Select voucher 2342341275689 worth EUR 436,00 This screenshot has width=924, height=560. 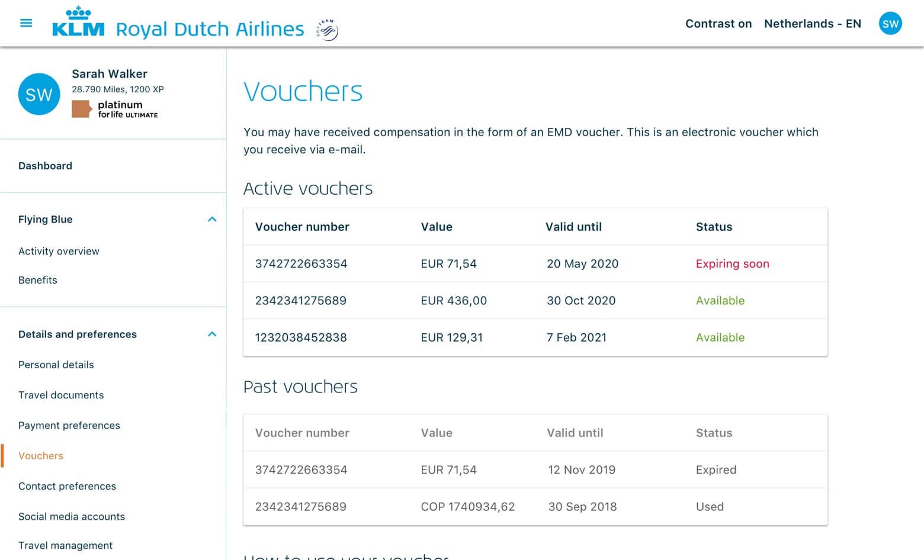click(x=301, y=301)
